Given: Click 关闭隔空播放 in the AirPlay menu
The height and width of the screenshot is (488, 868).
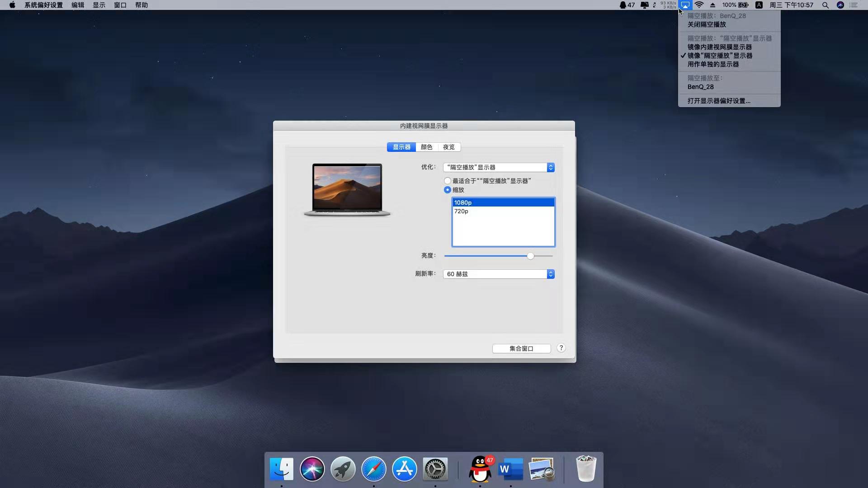Looking at the screenshot, I should pos(707,24).
